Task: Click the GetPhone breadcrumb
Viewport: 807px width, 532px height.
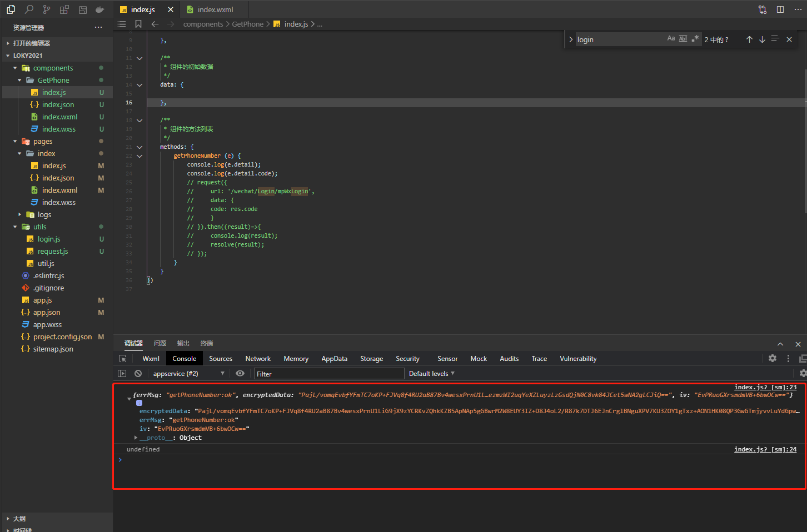Action: point(247,24)
